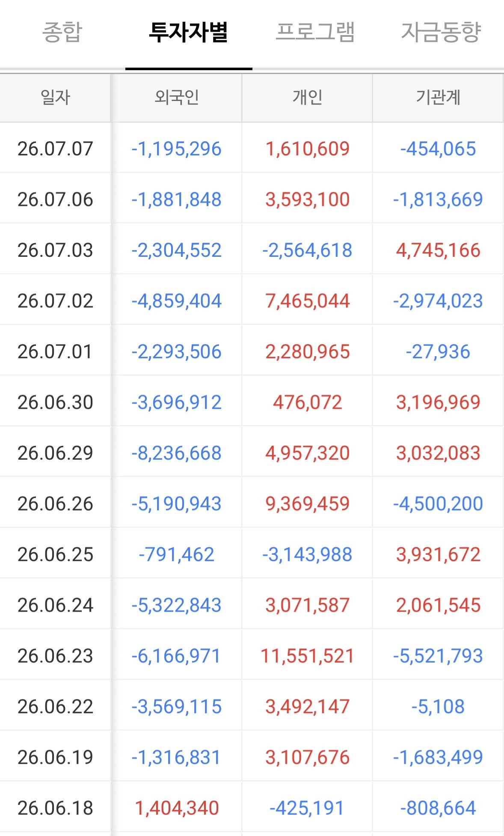Click individual value 11,551,521
Screen dimensions: 504x836
307,656
